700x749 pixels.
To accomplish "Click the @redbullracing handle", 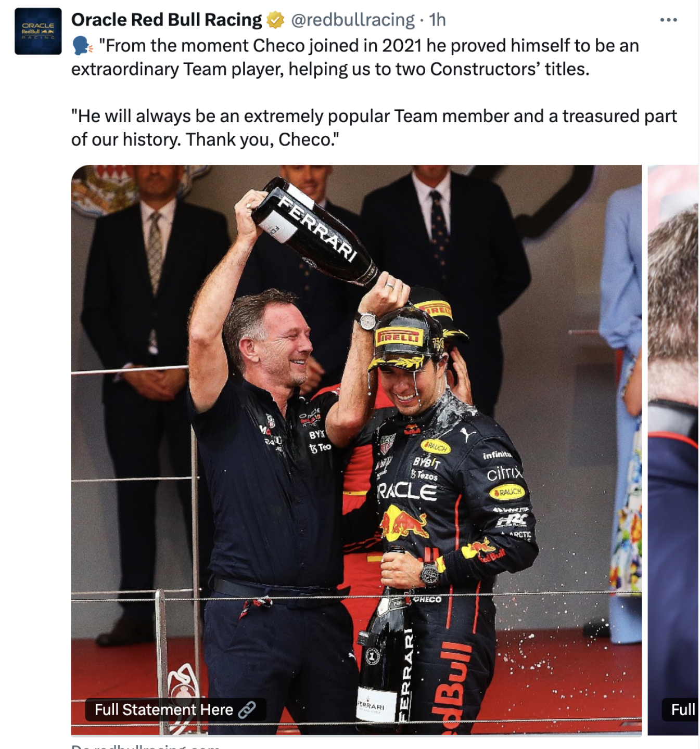I will (x=353, y=20).
